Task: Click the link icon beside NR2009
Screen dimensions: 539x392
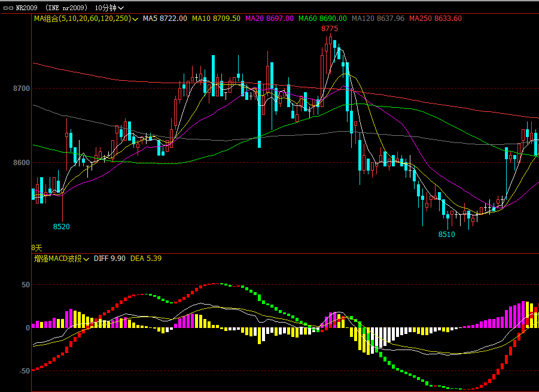Action: click(x=8, y=8)
